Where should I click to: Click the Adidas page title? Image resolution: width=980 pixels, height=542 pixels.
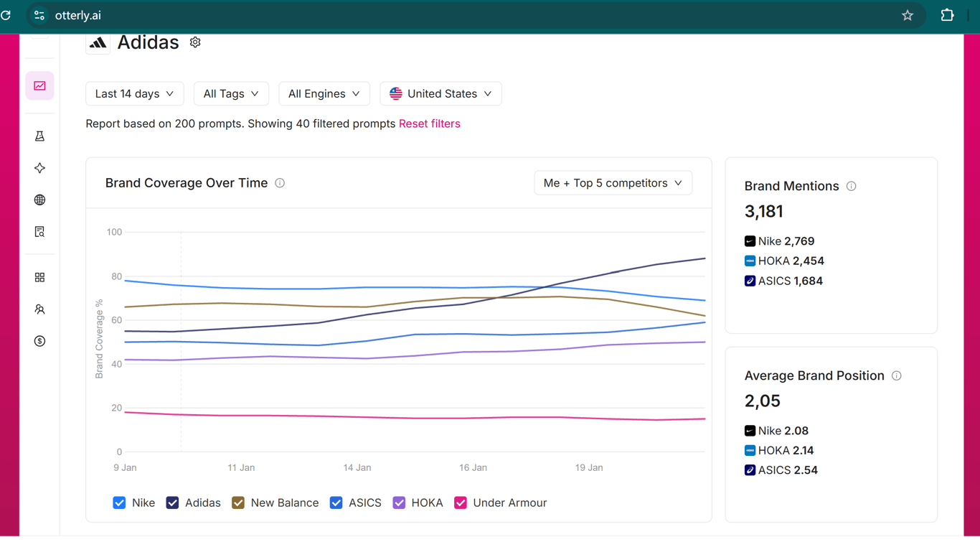click(149, 42)
